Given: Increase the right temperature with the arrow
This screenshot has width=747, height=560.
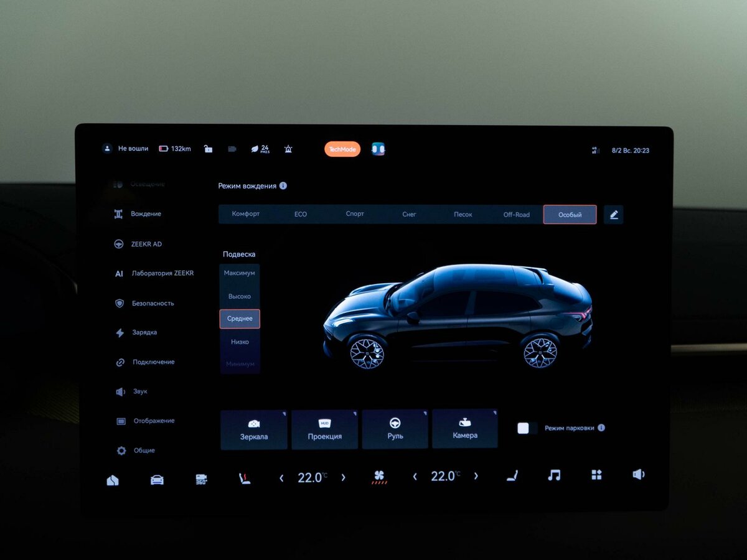Looking at the screenshot, I should (x=476, y=476).
